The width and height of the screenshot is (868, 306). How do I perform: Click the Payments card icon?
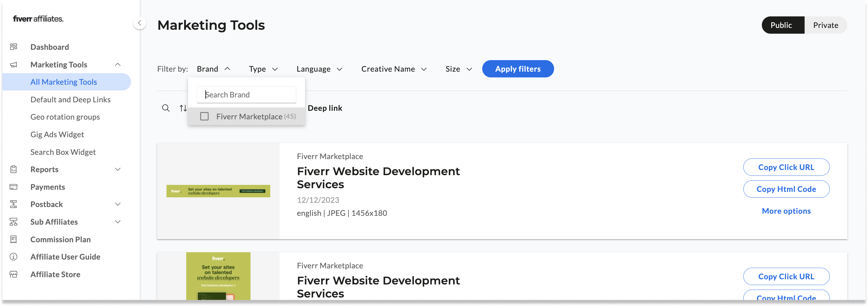click(x=13, y=187)
